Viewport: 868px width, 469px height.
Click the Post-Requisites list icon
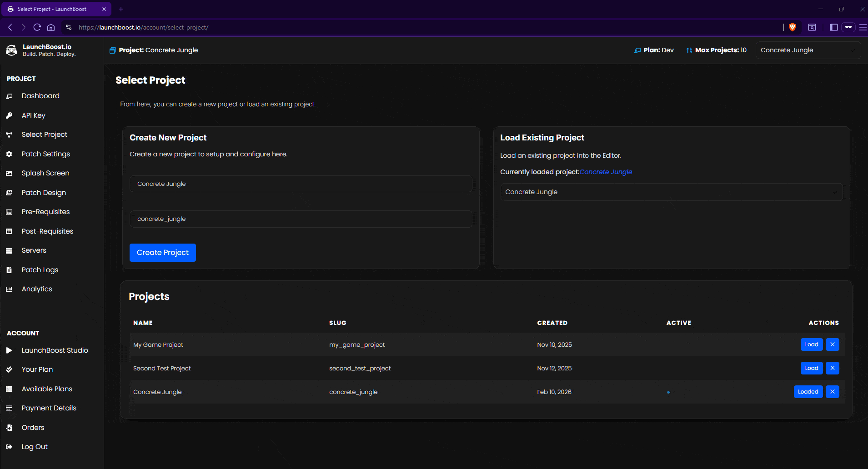[9, 231]
